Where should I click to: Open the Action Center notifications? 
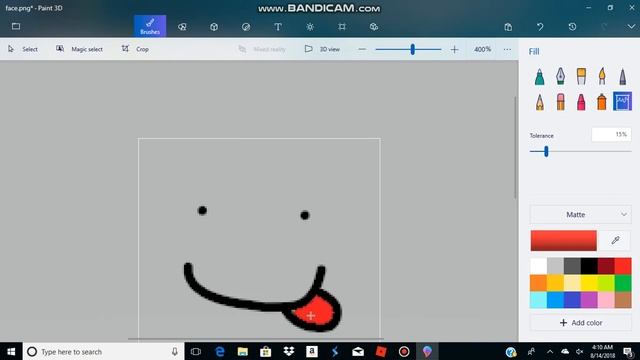[x=628, y=351]
